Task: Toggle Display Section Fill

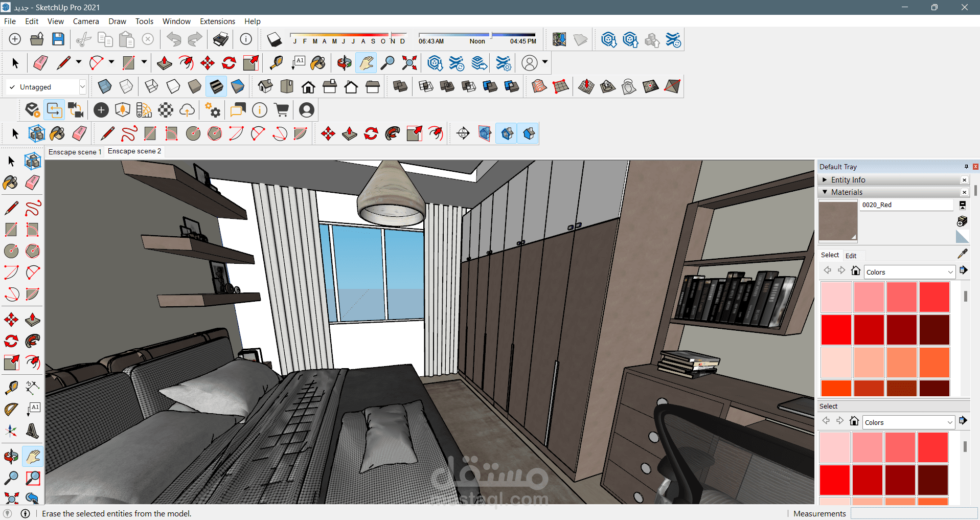Action: (529, 134)
